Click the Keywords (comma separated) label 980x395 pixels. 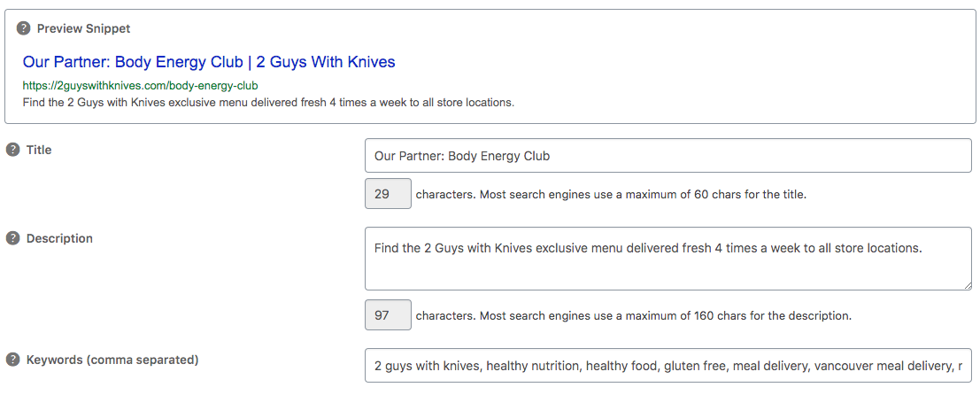(x=112, y=360)
